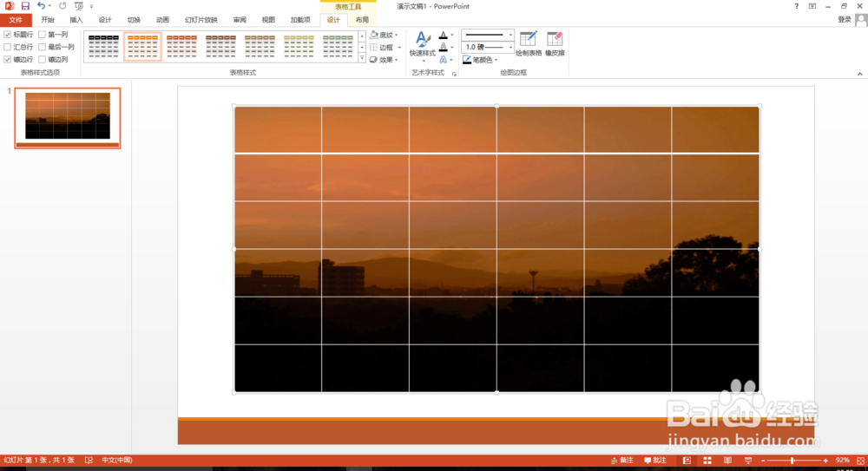The image size is (868, 471).
Task: Start Slide Show from status bar
Action: pyautogui.click(x=748, y=461)
